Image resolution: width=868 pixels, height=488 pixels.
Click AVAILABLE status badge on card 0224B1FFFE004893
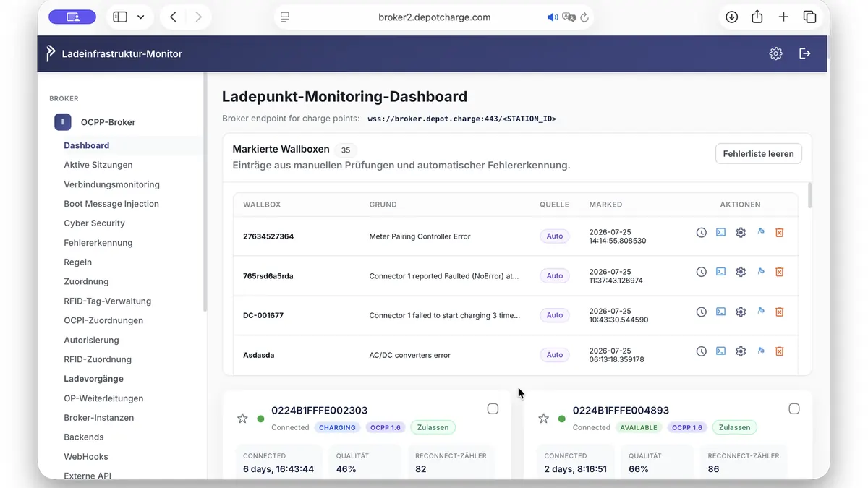639,427
